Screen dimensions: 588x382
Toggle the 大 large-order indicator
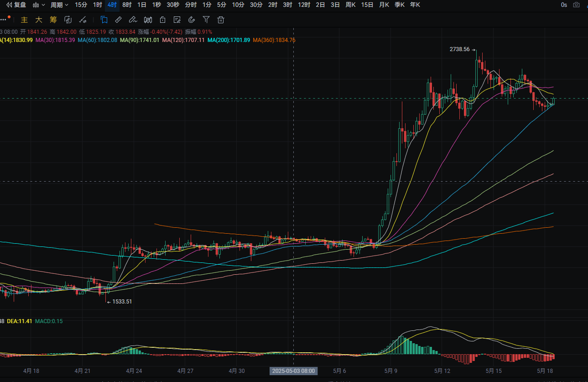pos(39,20)
